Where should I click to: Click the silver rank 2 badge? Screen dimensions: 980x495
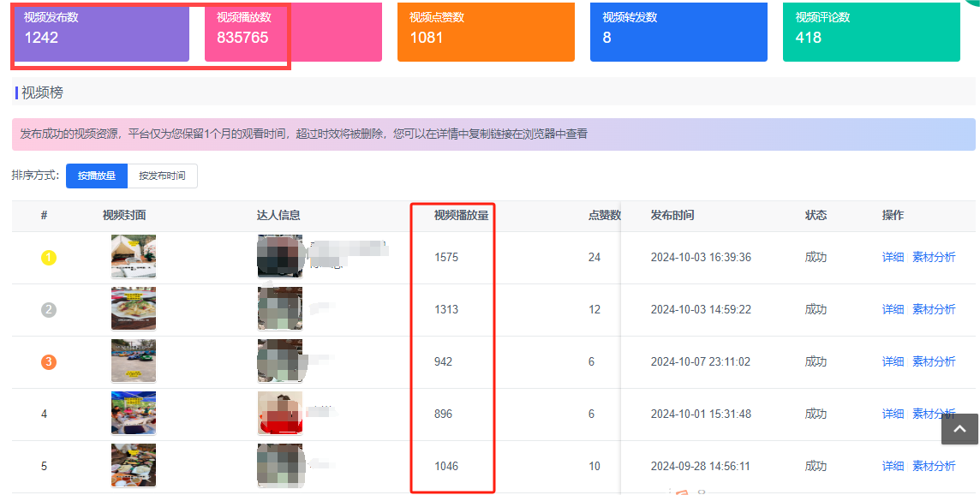pos(49,309)
